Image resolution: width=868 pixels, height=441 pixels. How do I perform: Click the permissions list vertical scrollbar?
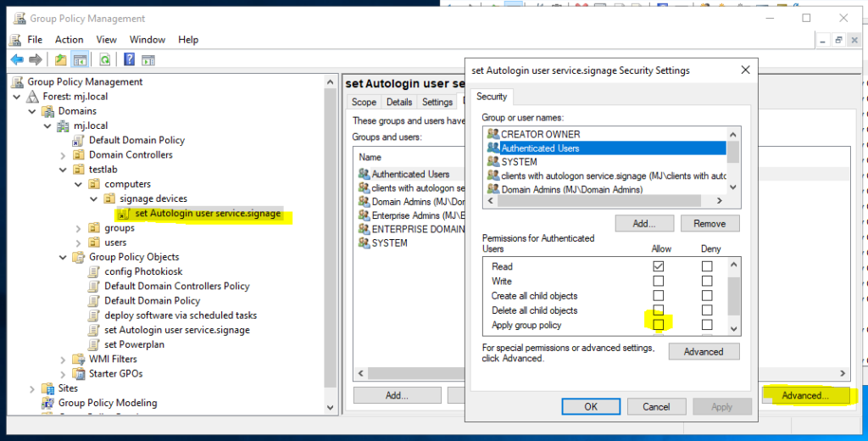(734, 296)
